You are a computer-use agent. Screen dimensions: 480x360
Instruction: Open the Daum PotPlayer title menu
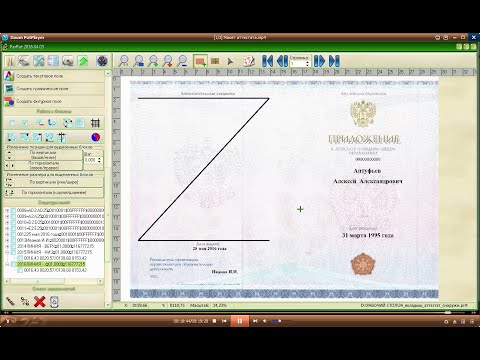click(23, 37)
